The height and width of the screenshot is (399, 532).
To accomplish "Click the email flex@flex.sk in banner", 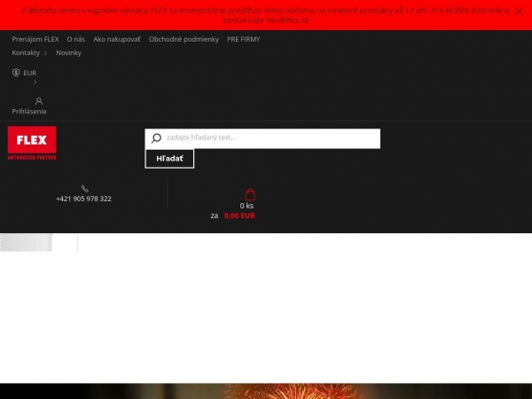I will pos(287,20).
